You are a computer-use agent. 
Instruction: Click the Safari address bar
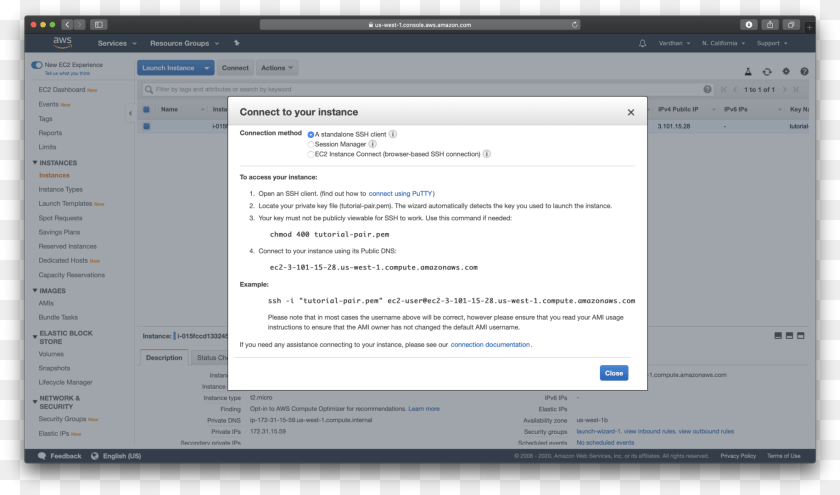pos(420,25)
